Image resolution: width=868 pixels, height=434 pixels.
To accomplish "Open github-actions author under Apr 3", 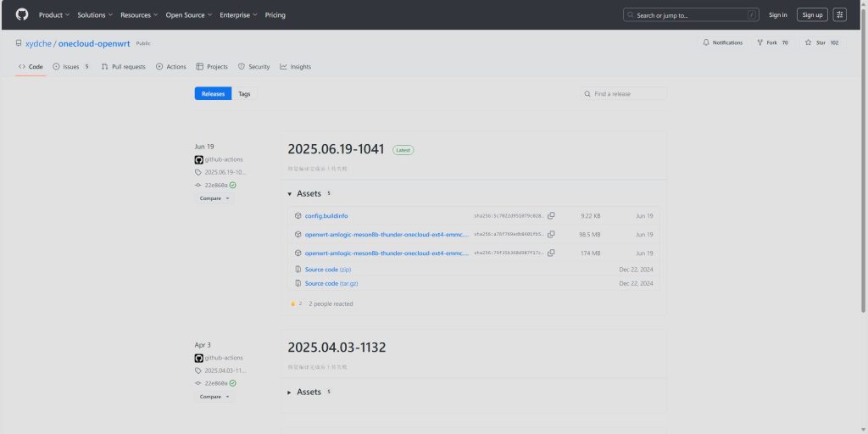I will click(224, 358).
